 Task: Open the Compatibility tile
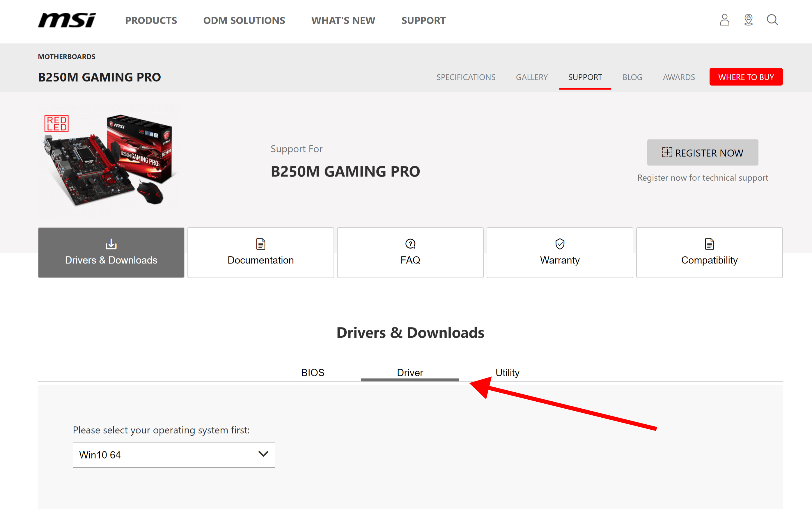tap(709, 252)
